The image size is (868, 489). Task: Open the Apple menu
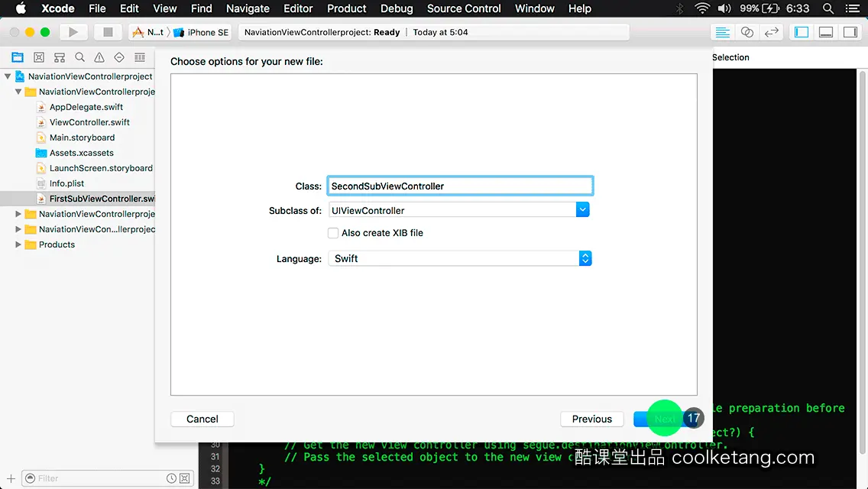pos(21,8)
